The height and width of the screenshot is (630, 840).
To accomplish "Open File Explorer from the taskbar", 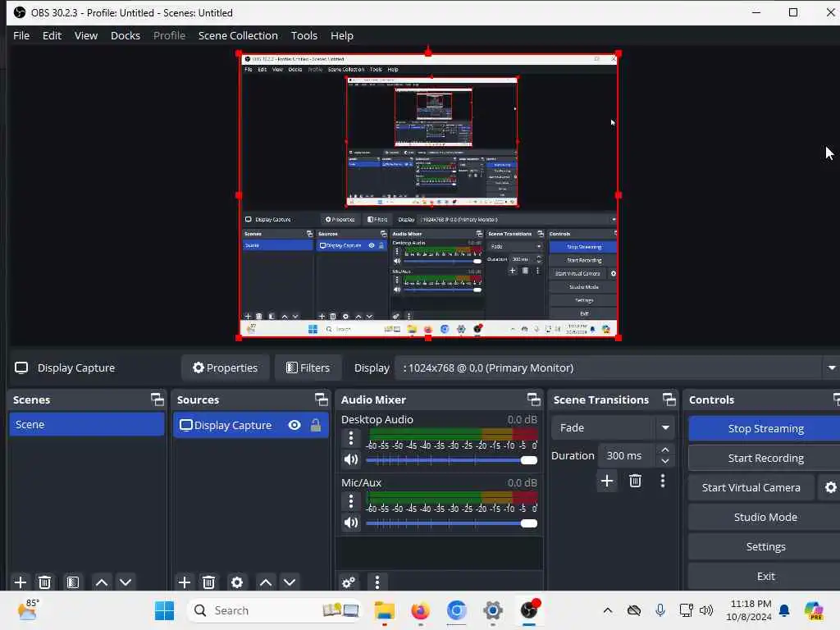I will (384, 610).
